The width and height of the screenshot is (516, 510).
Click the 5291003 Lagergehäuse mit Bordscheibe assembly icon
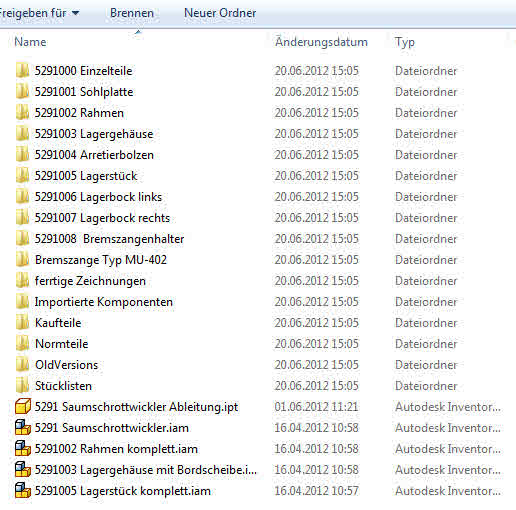(23, 470)
